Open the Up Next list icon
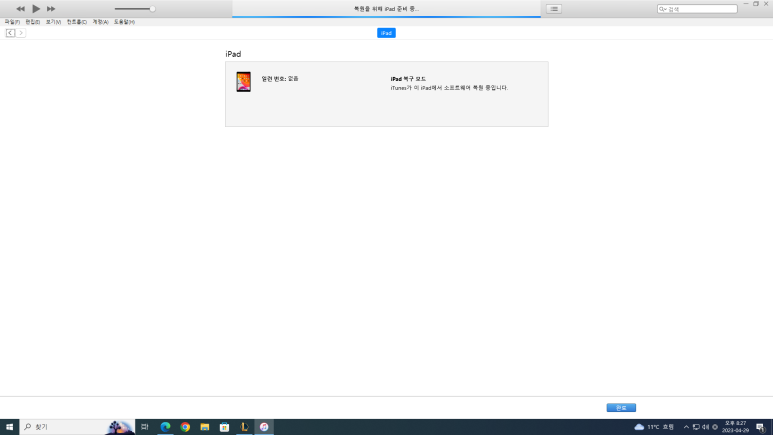The height and width of the screenshot is (435, 773). [554, 9]
